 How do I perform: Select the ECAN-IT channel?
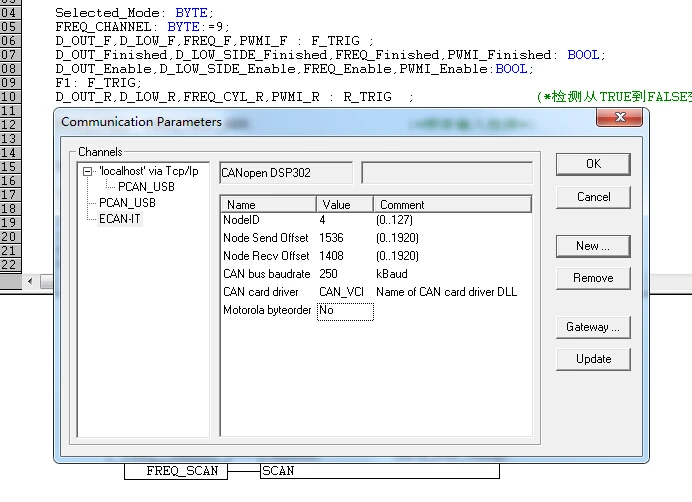coord(120,219)
